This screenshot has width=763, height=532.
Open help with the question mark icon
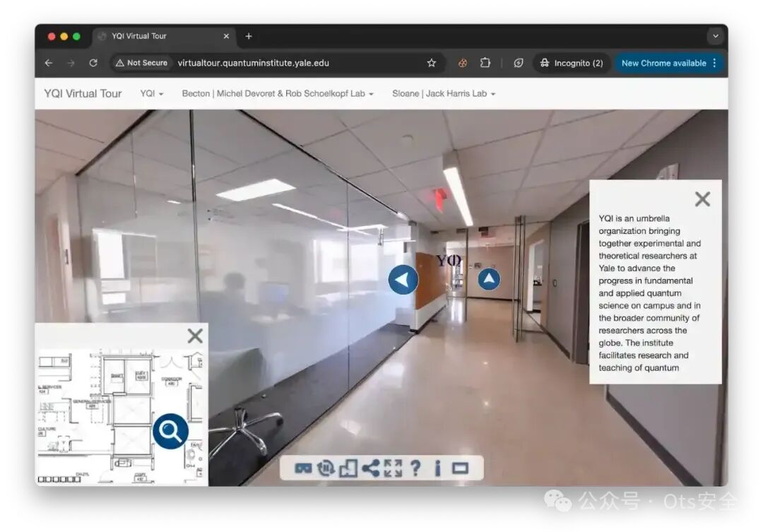click(415, 468)
